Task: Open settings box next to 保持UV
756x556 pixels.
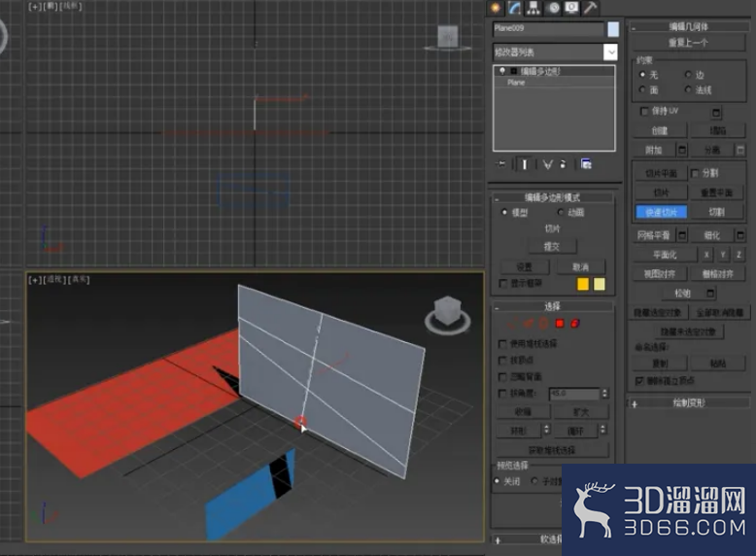Action: 716,113
